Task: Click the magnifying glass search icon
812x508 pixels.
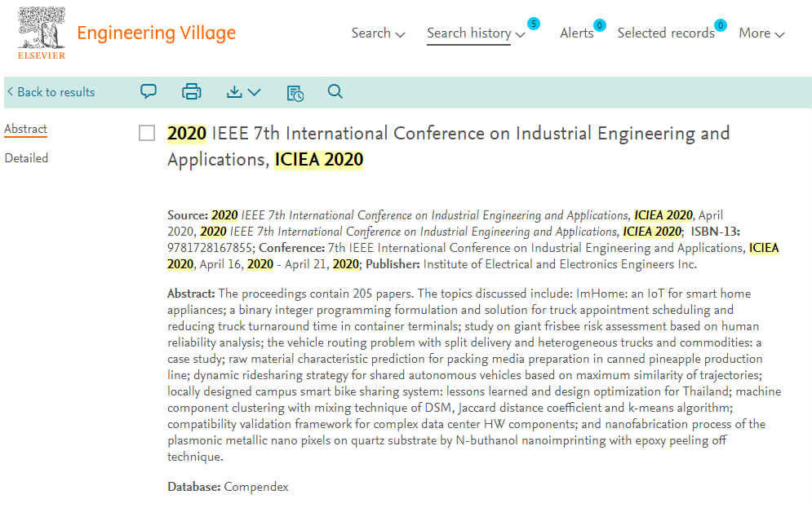Action: click(x=335, y=92)
